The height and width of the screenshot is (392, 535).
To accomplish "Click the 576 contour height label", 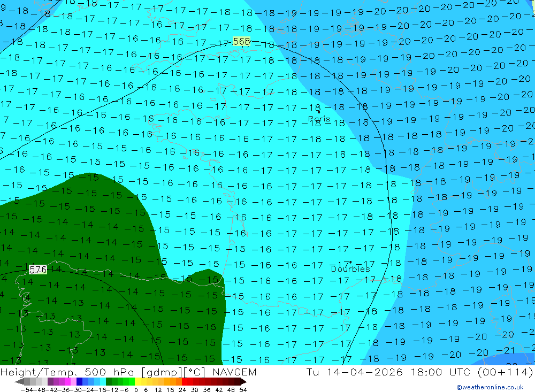I will [38, 270].
